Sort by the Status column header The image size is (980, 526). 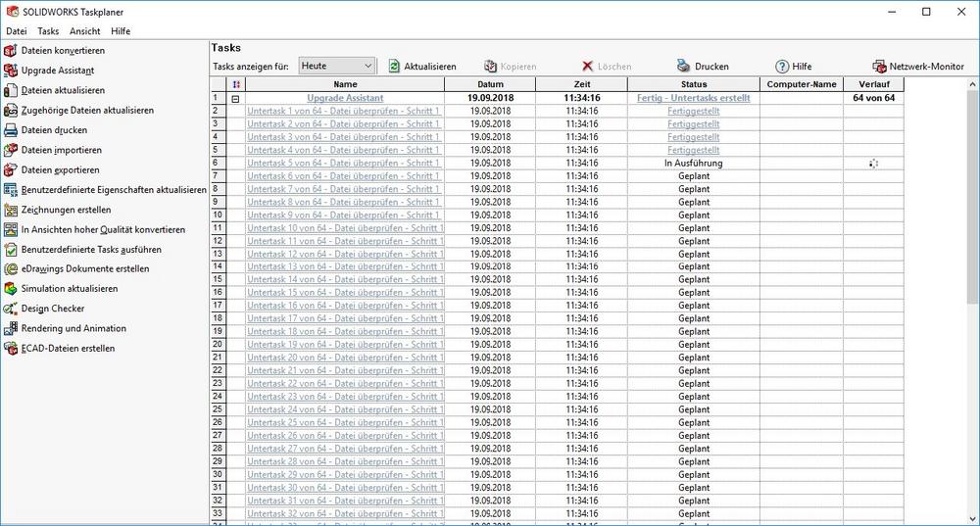coord(693,85)
